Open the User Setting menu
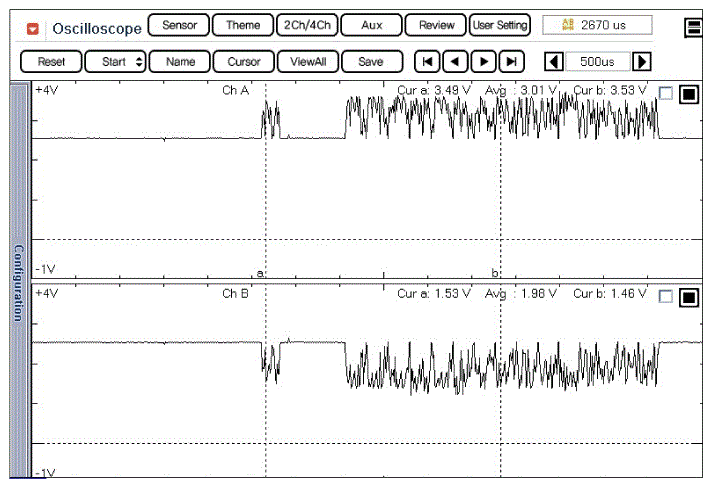This screenshot has width=712, height=488. [x=499, y=25]
